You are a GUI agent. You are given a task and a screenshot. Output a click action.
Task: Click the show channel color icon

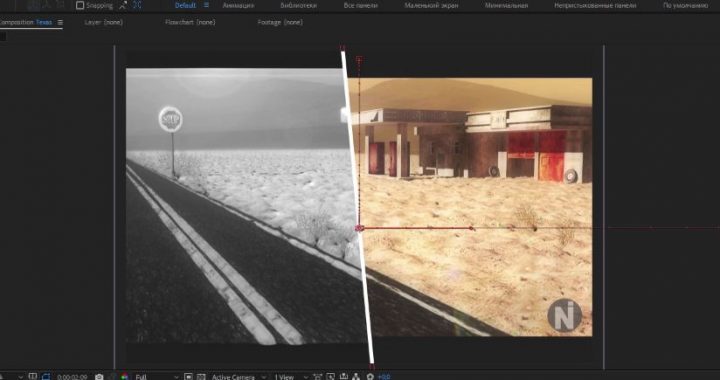pyautogui.click(x=124, y=377)
